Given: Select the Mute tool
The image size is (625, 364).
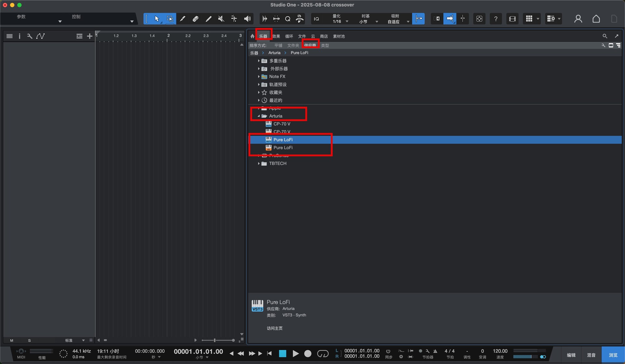Looking at the screenshot, I should tap(221, 19).
